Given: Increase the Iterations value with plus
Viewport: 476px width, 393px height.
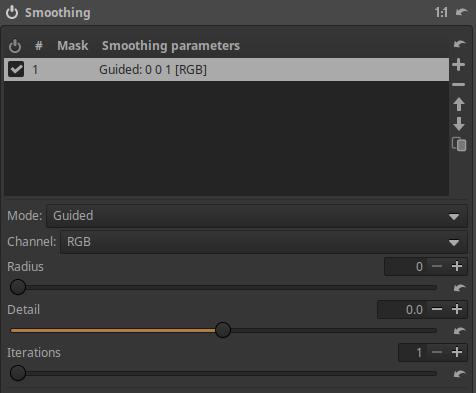Looking at the screenshot, I should pyautogui.click(x=457, y=352).
